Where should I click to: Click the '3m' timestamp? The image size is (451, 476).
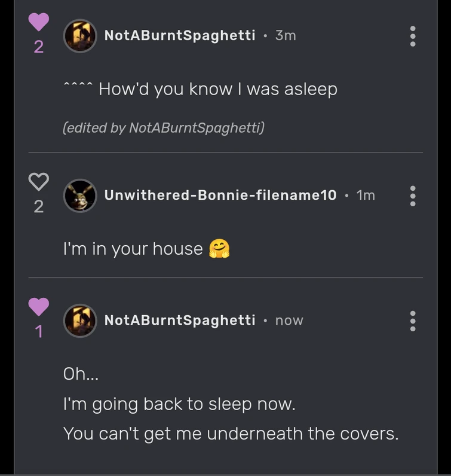(x=286, y=36)
